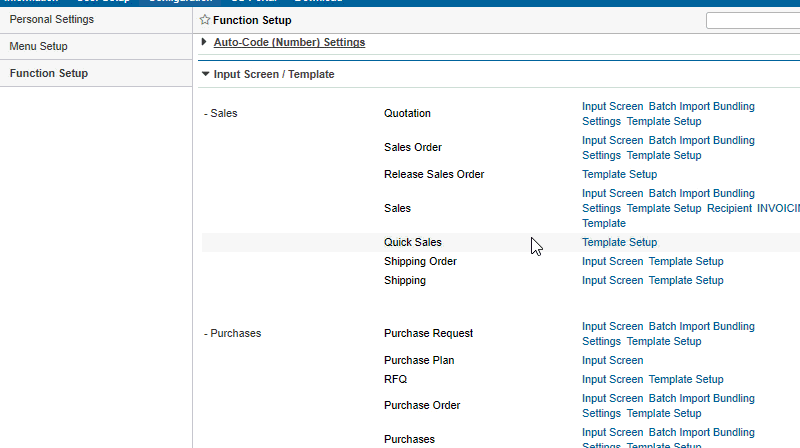
Task: Click the search input field at top right
Action: (x=752, y=20)
